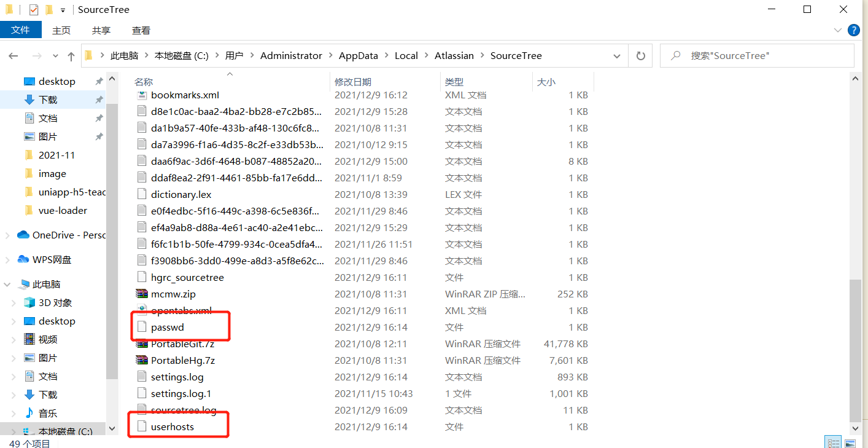Switch to large thumbnails view icon
The height and width of the screenshot is (448, 868).
click(850, 442)
